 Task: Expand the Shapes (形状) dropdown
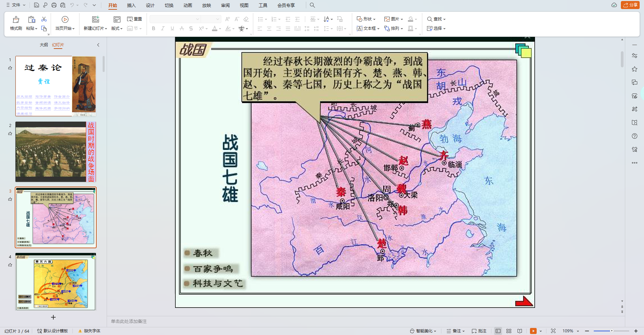coord(366,19)
